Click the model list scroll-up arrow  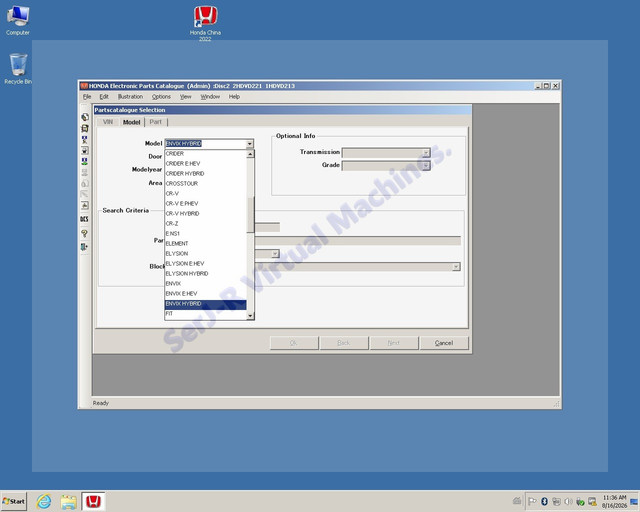pyautogui.click(x=250, y=154)
